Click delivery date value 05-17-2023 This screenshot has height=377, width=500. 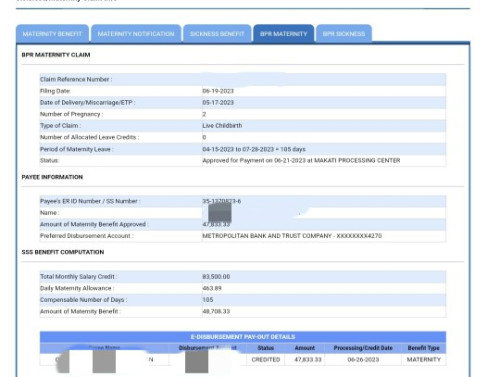pos(218,102)
